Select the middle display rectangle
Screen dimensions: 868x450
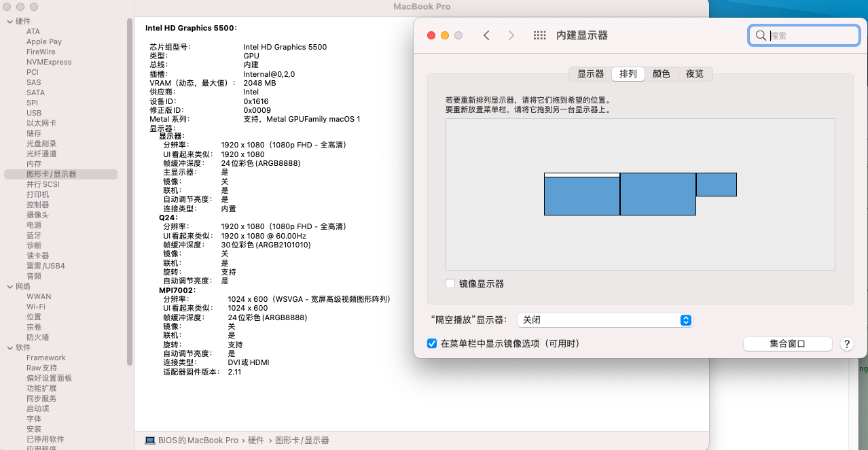tap(658, 194)
